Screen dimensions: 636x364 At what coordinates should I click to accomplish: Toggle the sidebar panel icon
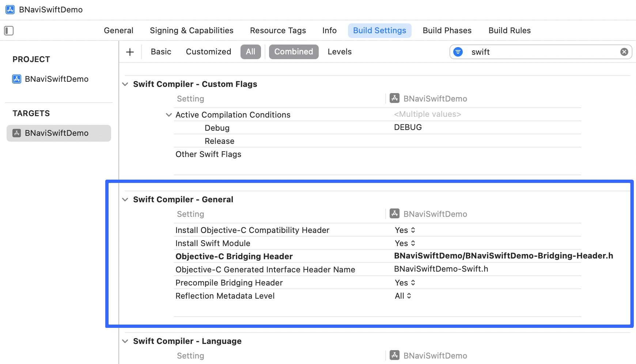9,31
